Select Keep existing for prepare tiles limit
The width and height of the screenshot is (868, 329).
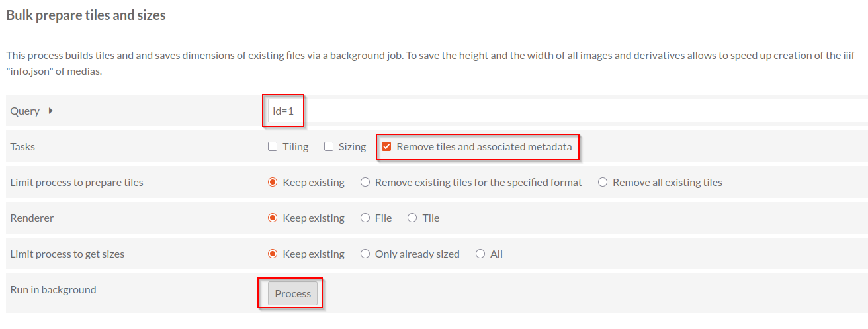273,183
